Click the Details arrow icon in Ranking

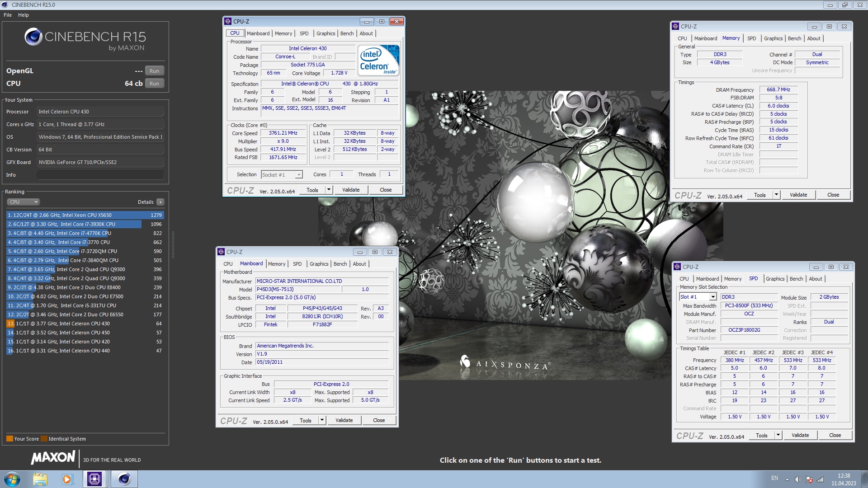(160, 202)
